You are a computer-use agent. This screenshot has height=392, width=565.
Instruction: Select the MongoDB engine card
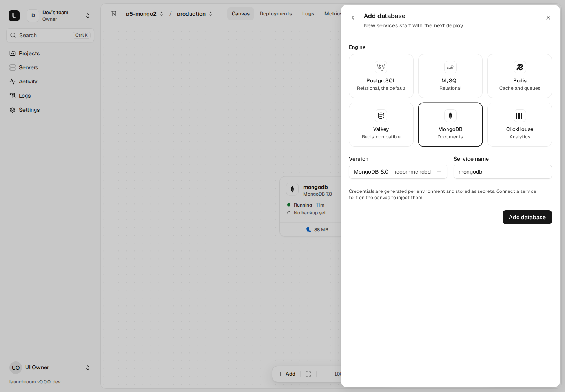coord(450,125)
